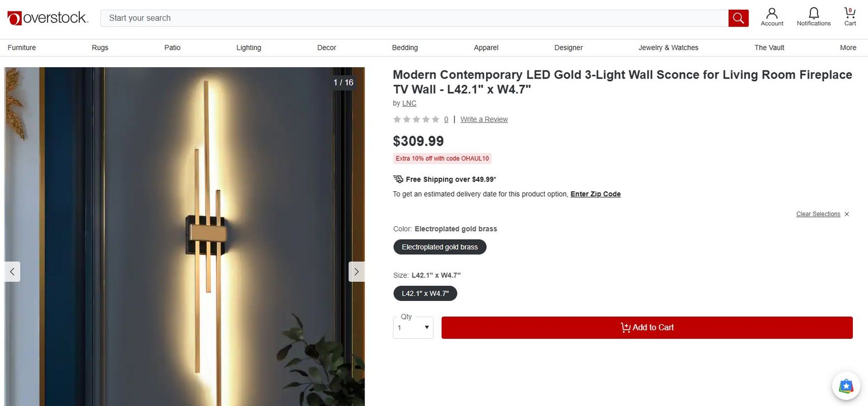Open the Account icon

point(771,16)
